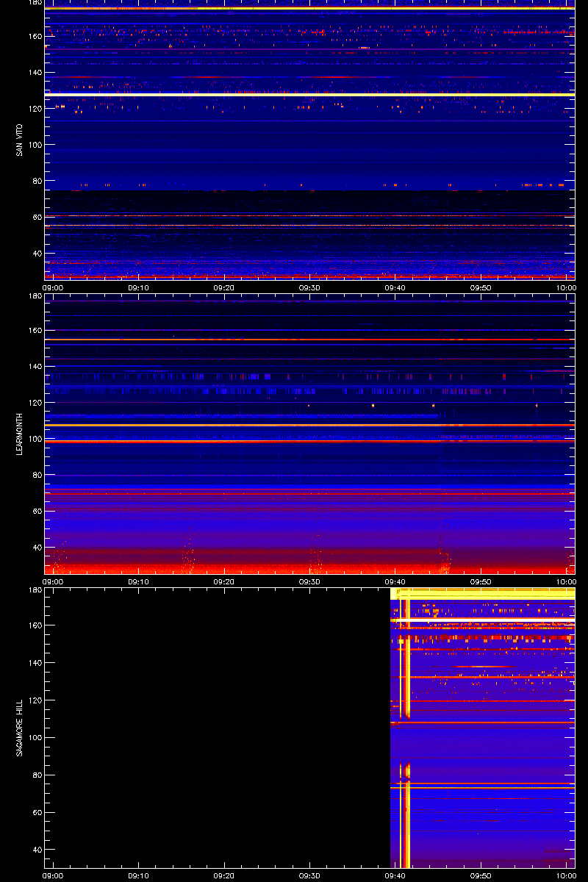Pick the 60 frequency tick on Learmonth
The width and height of the screenshot is (588, 882).
(37, 512)
